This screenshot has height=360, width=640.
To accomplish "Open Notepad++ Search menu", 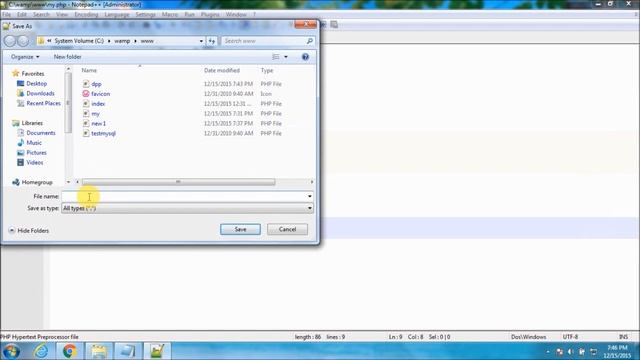I will (x=41, y=14).
